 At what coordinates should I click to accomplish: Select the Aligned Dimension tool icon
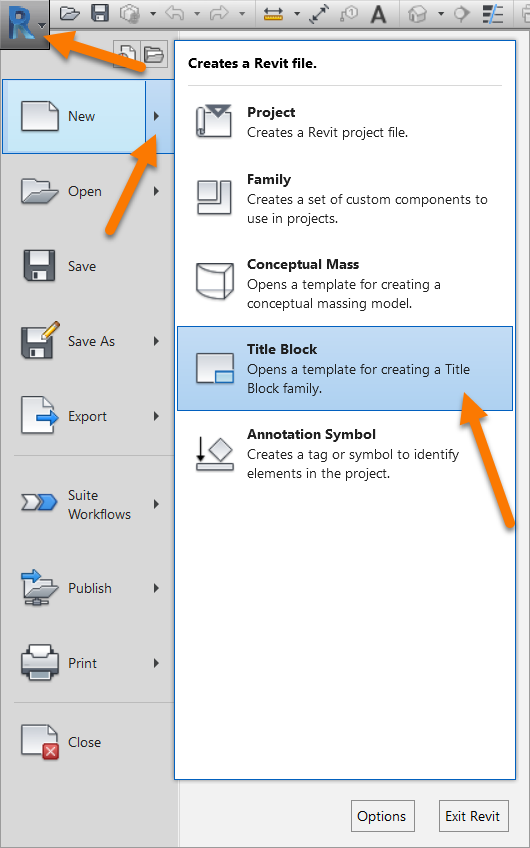(x=320, y=15)
